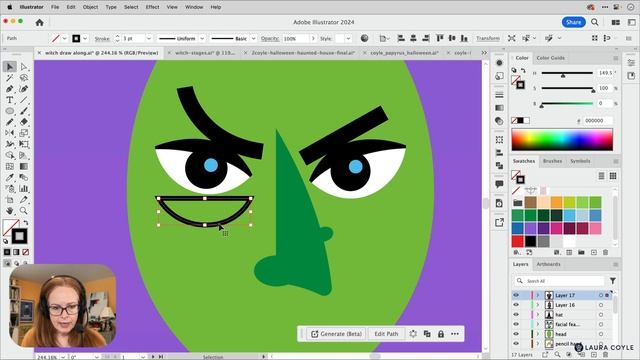Swap fill and stroke in toolbox
This screenshot has height=360, width=640.
pos(26,223)
